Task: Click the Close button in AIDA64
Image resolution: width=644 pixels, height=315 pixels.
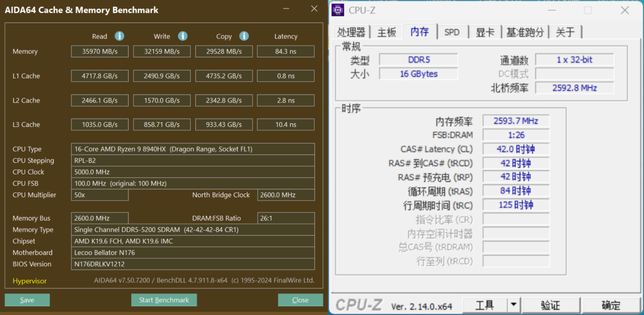Action: 300,300
